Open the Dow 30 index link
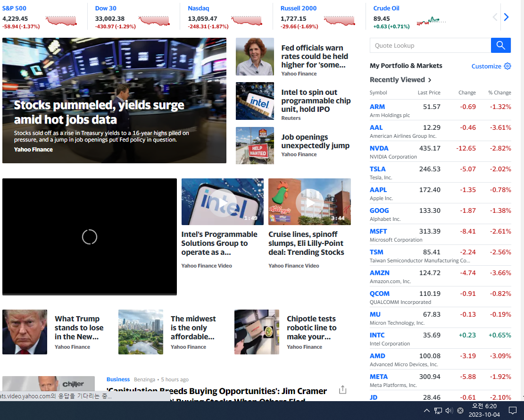The width and height of the screenshot is (524, 420). (106, 8)
